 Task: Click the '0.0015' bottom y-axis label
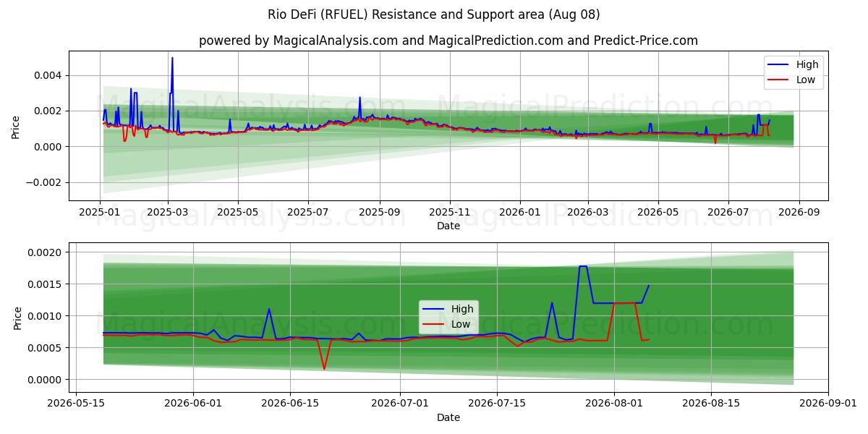click(x=46, y=284)
